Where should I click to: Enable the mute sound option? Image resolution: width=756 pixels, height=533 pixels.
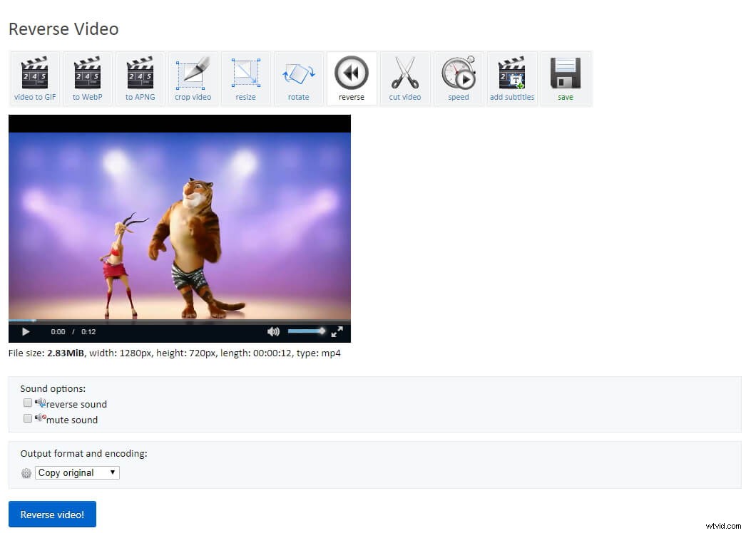pos(28,418)
